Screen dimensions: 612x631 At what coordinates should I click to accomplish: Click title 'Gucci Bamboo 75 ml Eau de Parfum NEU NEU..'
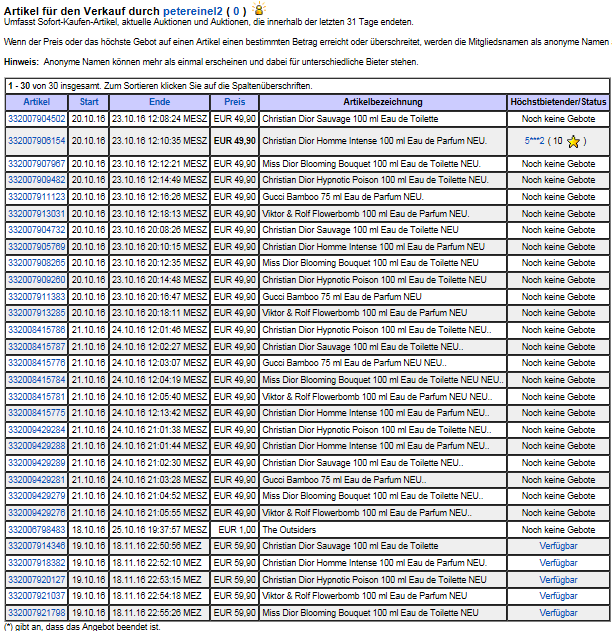(x=354, y=363)
